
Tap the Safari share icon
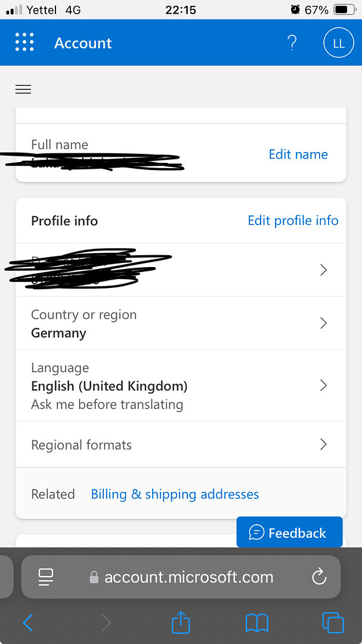coord(181,623)
